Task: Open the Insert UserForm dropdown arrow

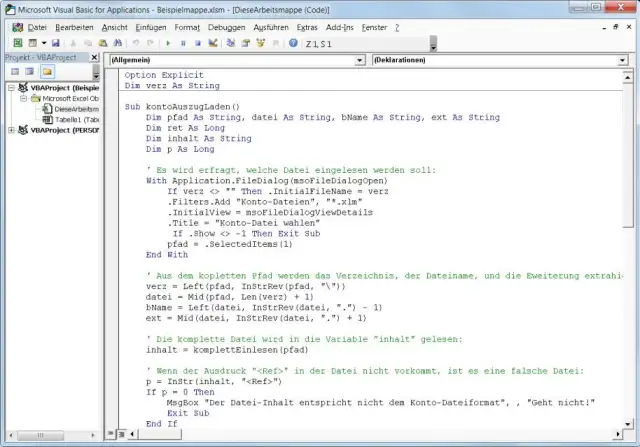Action: [44, 43]
